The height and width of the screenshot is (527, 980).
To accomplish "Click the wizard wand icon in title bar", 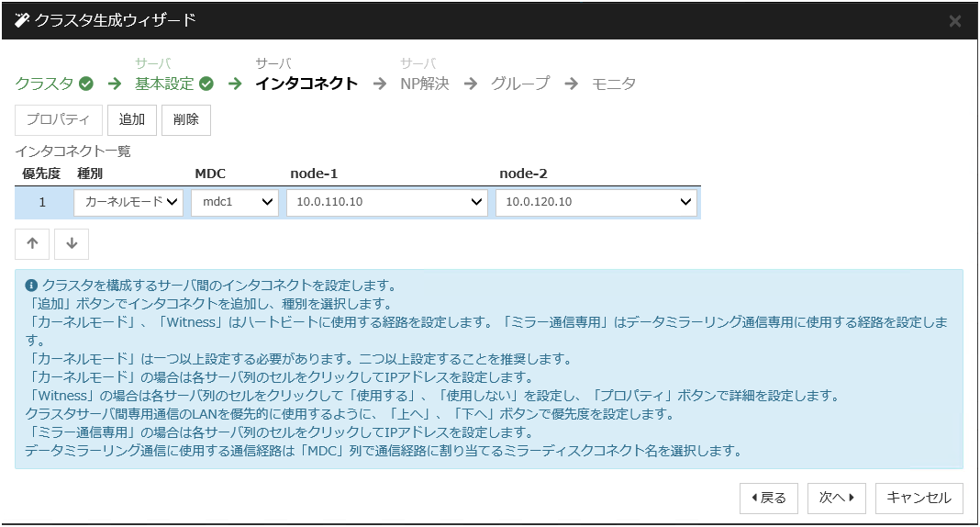I will (22, 20).
